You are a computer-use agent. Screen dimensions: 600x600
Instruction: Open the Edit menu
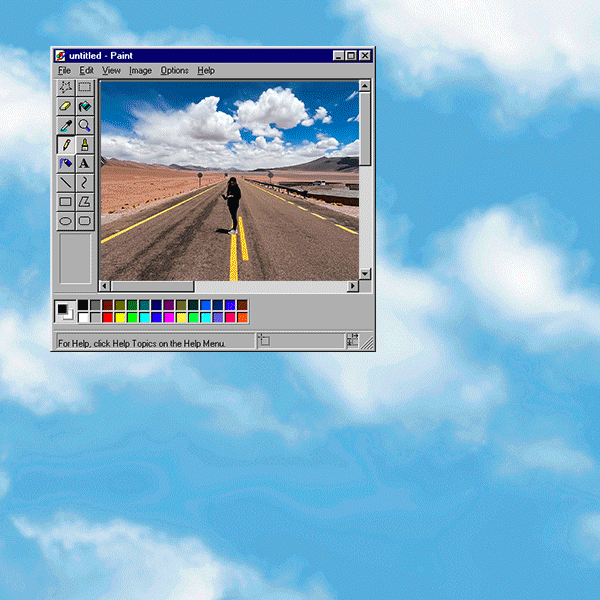click(x=86, y=70)
